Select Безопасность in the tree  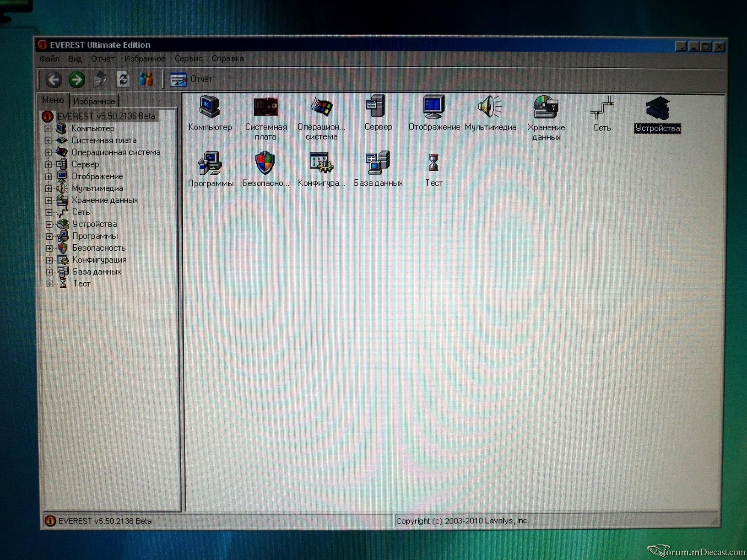(x=99, y=248)
